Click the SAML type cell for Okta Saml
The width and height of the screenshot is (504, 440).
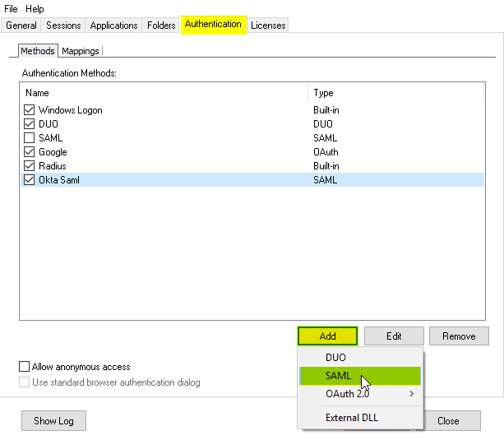pyautogui.click(x=326, y=180)
